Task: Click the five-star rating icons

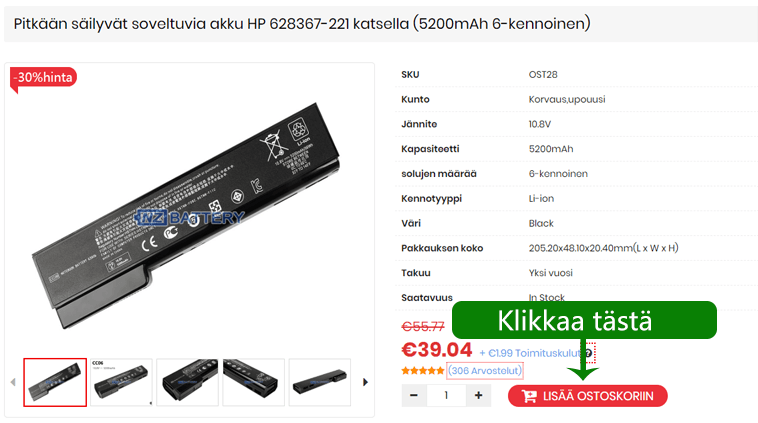Action: [423, 371]
